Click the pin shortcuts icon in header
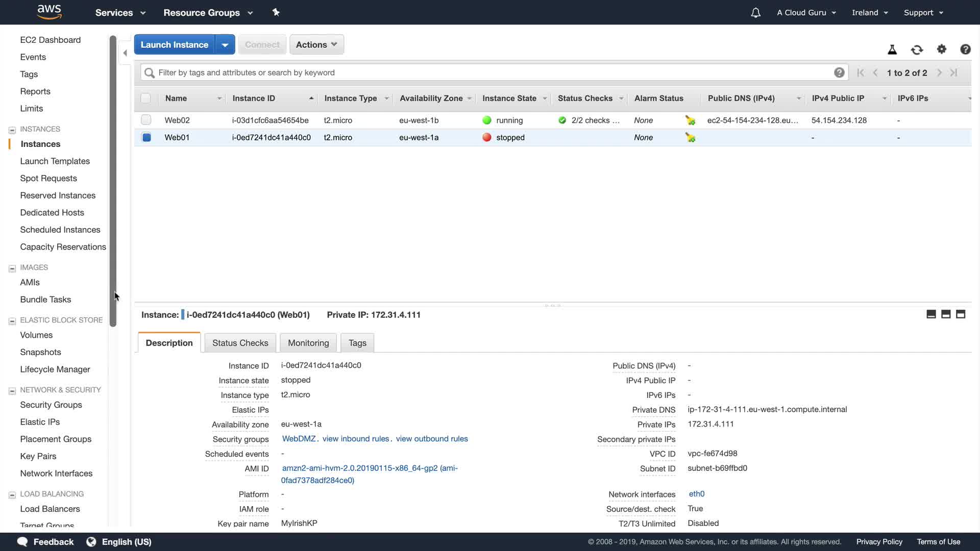Image resolution: width=980 pixels, height=551 pixels. point(276,12)
